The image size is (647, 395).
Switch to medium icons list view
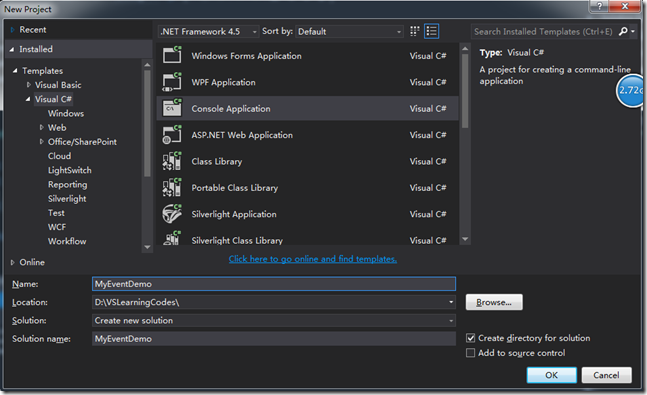click(x=431, y=31)
